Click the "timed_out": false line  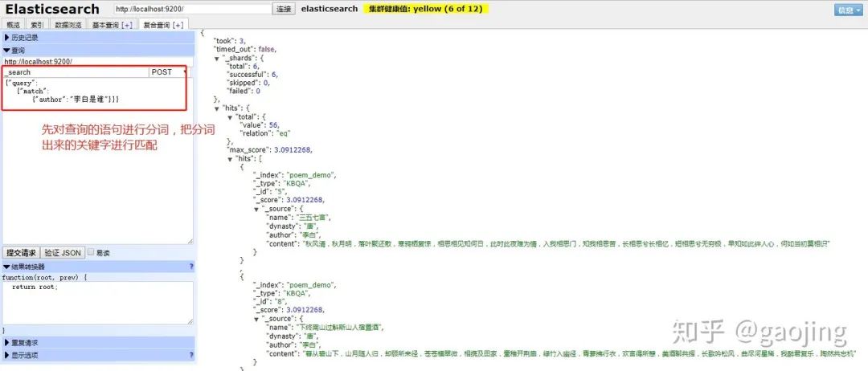[245, 49]
